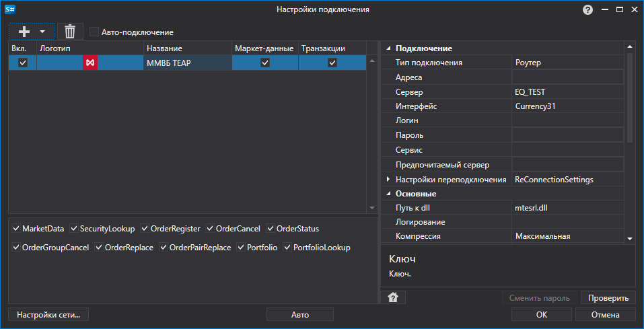Edit the Путь к dll value mtesrl.dll
This screenshot has width=644, height=329.
coord(567,208)
